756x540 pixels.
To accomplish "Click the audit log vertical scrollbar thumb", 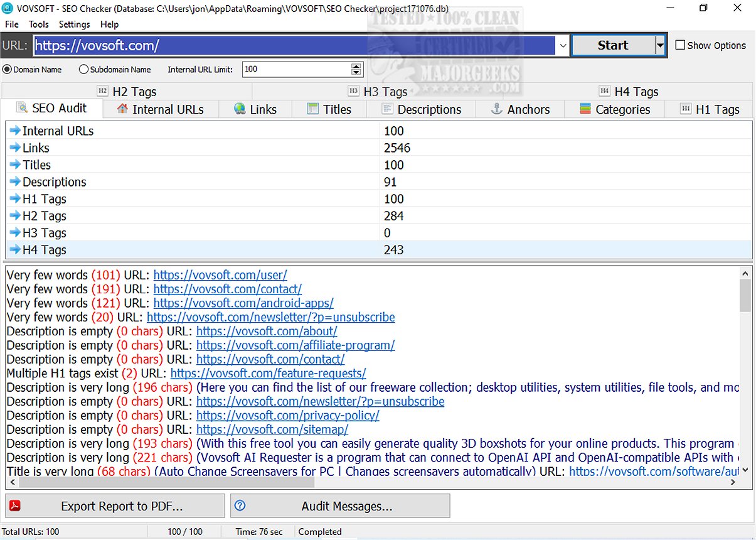I will 745,295.
